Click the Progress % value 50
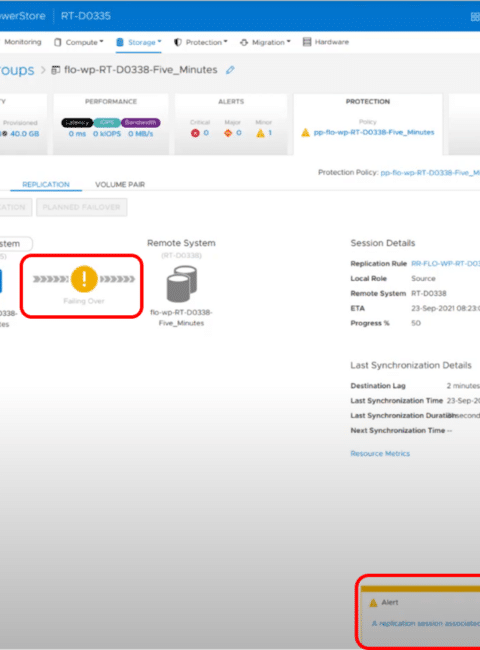This screenshot has height=650, width=480. point(416,323)
